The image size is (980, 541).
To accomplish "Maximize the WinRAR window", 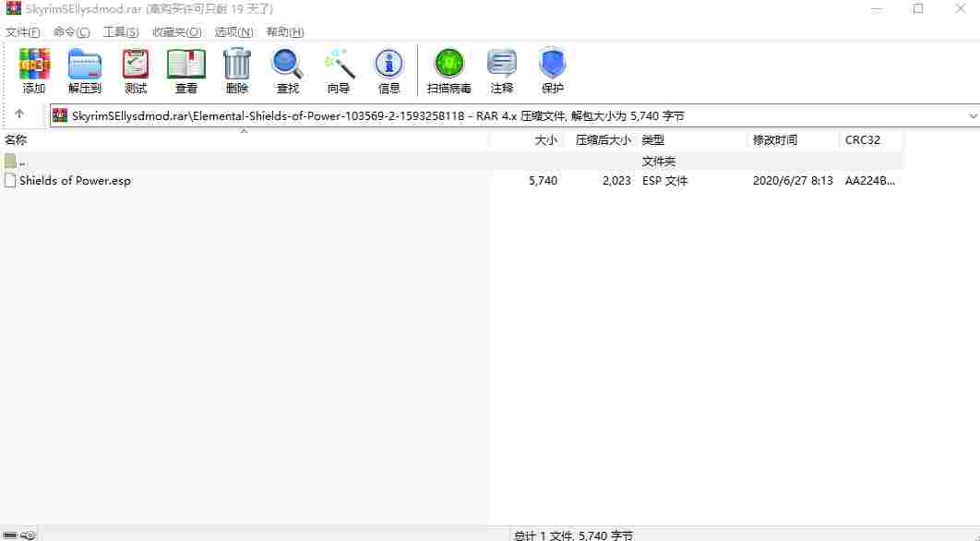I will tap(918, 8).
